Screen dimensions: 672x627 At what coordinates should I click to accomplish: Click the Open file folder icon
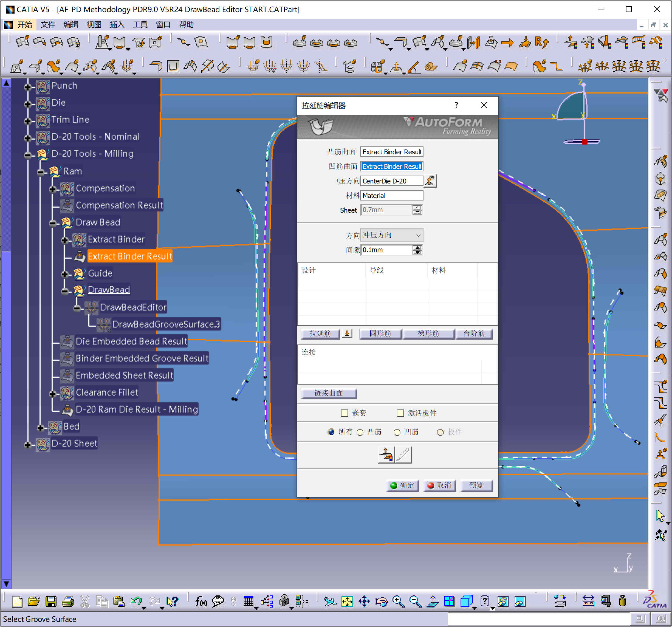(x=34, y=601)
